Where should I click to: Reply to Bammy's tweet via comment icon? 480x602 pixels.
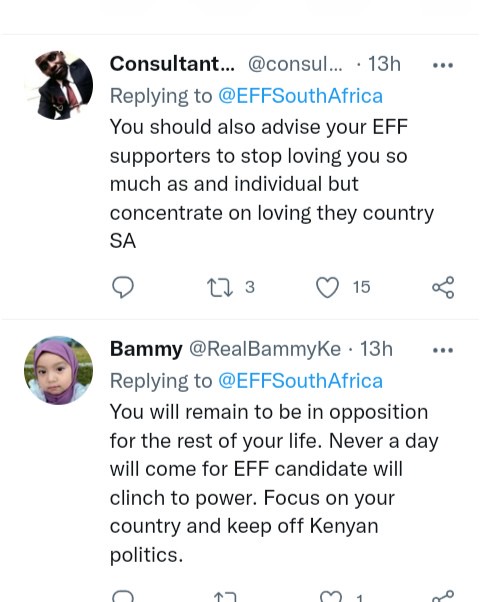tap(122, 597)
